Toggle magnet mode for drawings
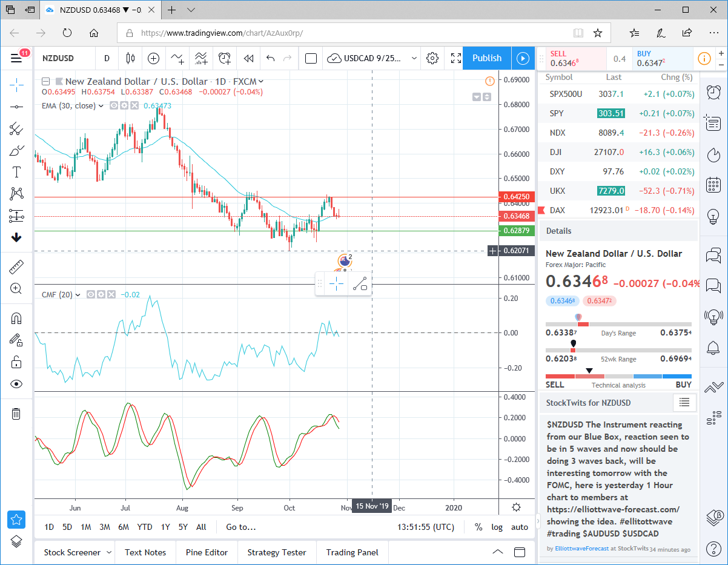 point(16,318)
